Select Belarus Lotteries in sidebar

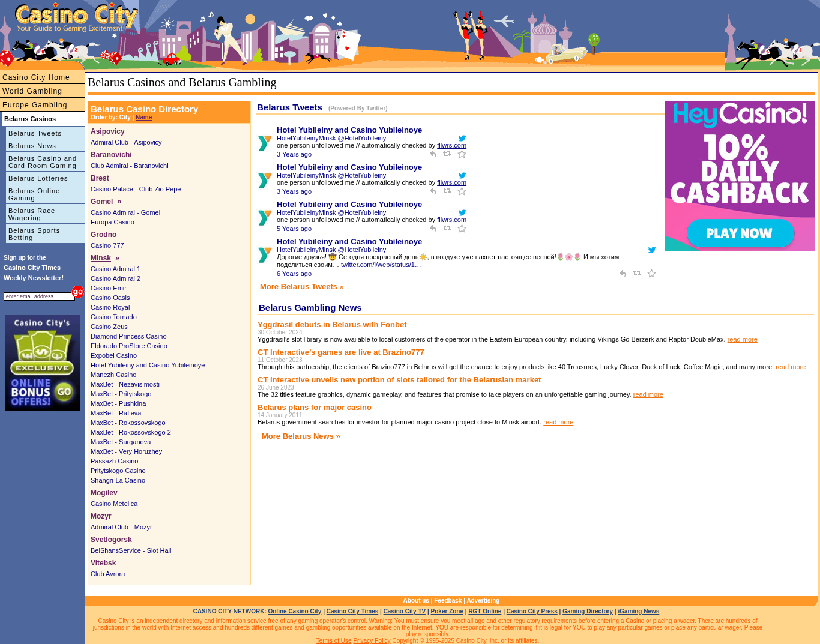(46, 178)
